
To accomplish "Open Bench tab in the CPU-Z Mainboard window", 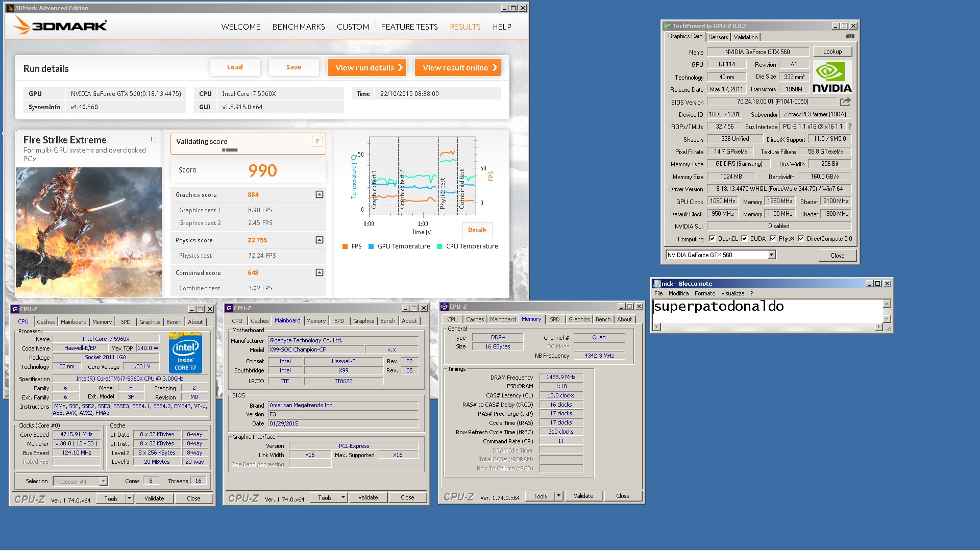I will pyautogui.click(x=387, y=321).
